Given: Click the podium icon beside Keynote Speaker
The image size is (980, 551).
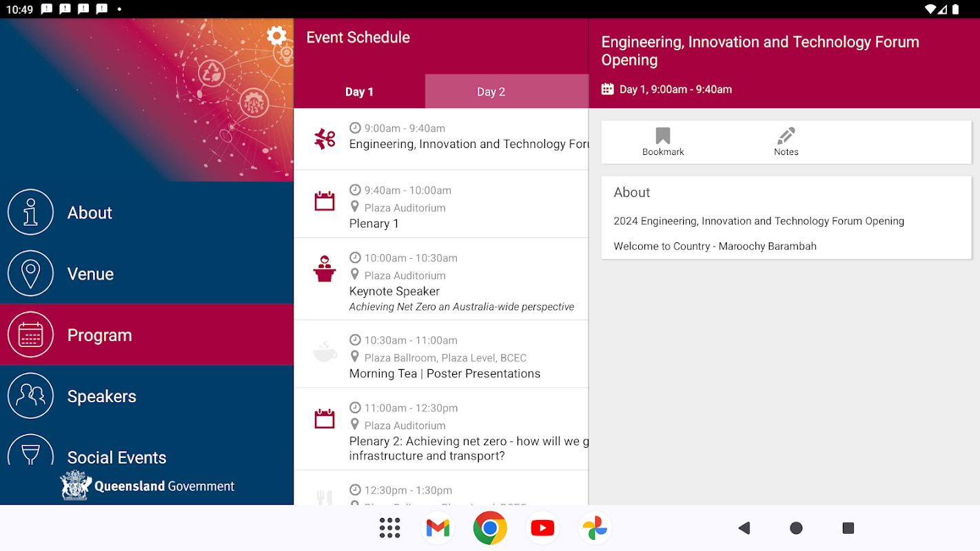Looking at the screenshot, I should [x=325, y=269].
